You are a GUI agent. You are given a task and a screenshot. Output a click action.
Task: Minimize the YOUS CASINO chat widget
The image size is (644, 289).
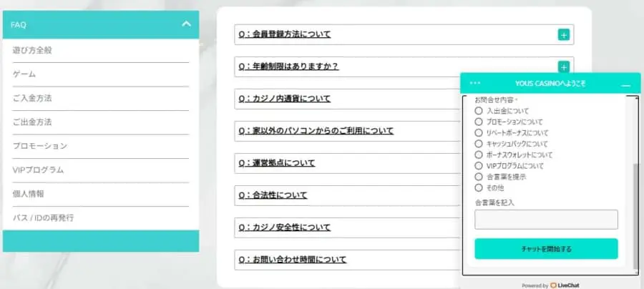click(625, 85)
